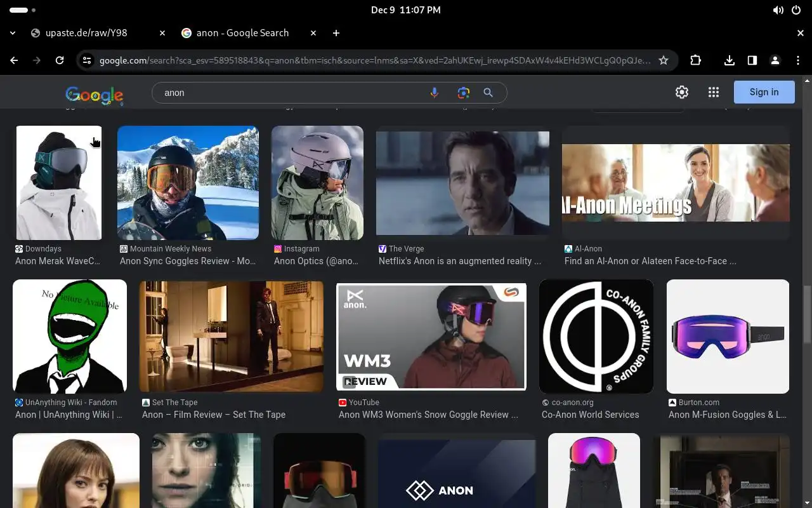Click the Activities workspace indicator
The height and width of the screenshot is (508, 812).
[23, 10]
